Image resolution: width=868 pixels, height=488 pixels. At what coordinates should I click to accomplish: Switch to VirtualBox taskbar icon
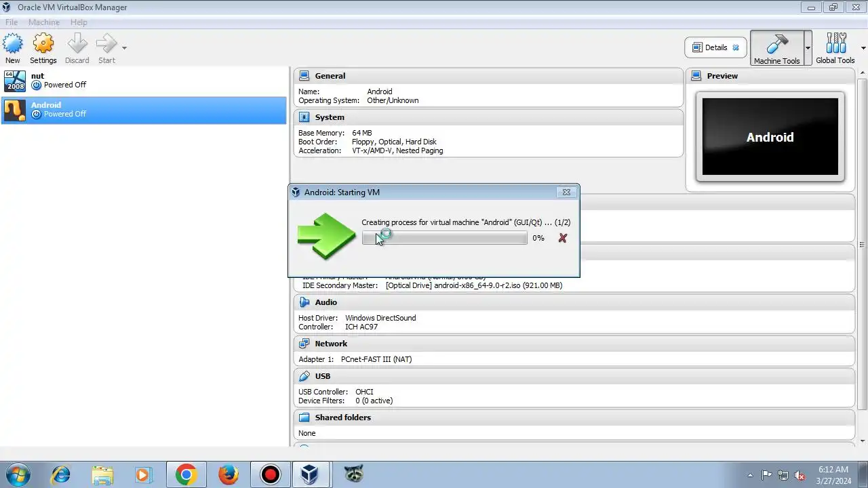[310, 474]
